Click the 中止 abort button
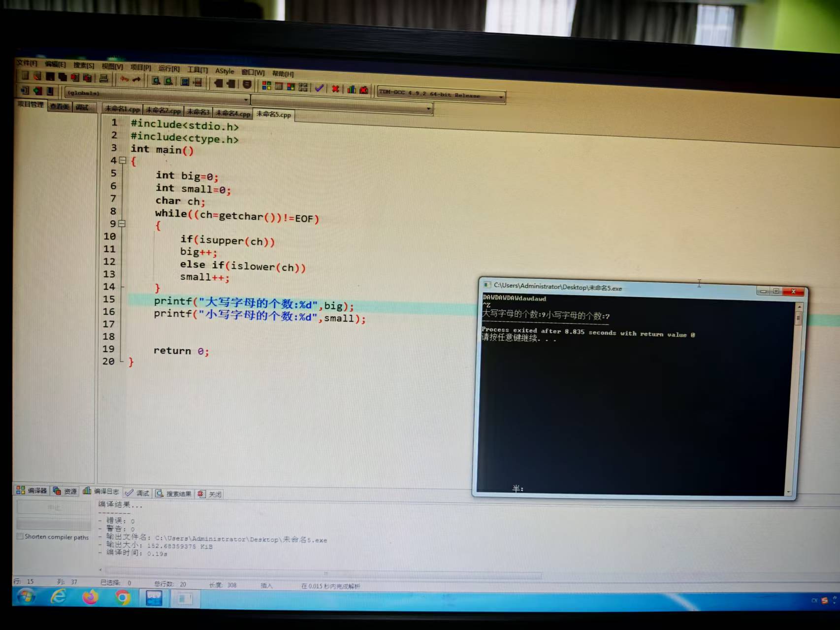840x630 pixels. click(x=54, y=507)
